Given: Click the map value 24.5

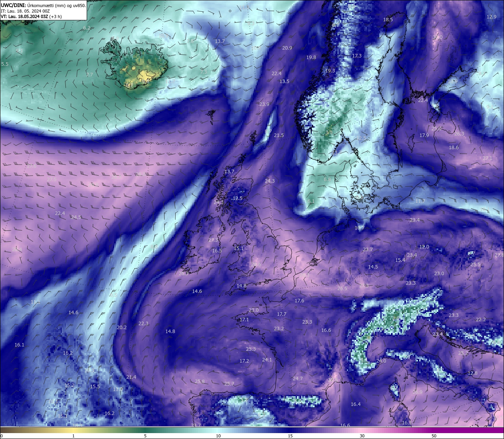Looking at the screenshot, I should click(x=76, y=217).
